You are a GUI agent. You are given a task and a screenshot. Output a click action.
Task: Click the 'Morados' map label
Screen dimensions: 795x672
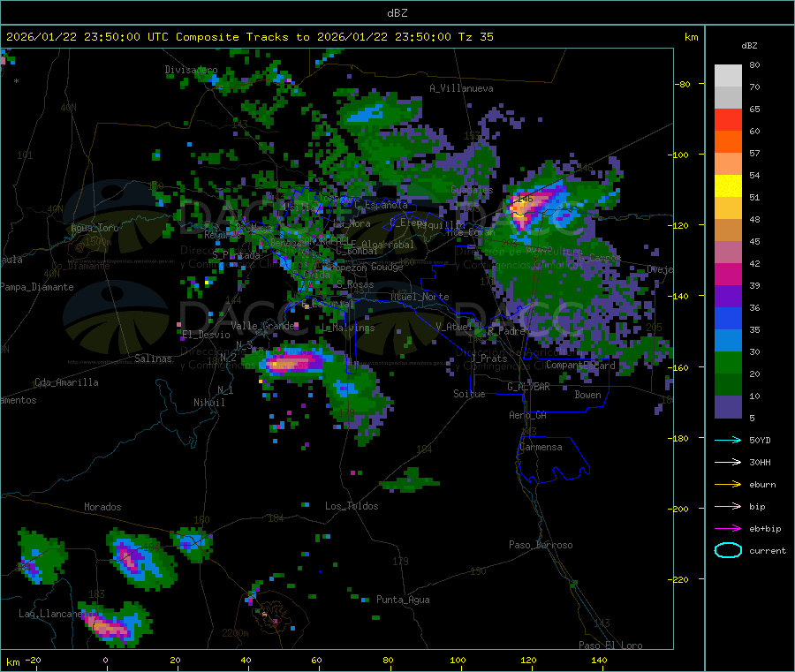[x=102, y=507]
